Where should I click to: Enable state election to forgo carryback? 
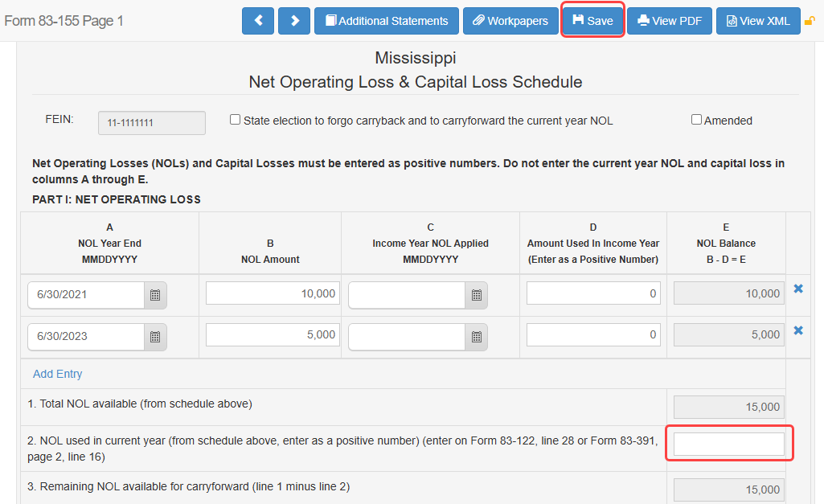236,120
